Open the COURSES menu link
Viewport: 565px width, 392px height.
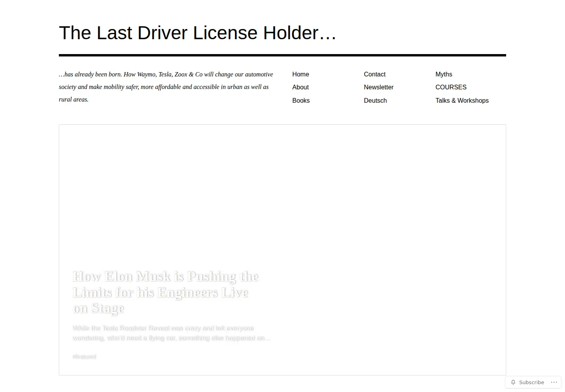point(451,87)
